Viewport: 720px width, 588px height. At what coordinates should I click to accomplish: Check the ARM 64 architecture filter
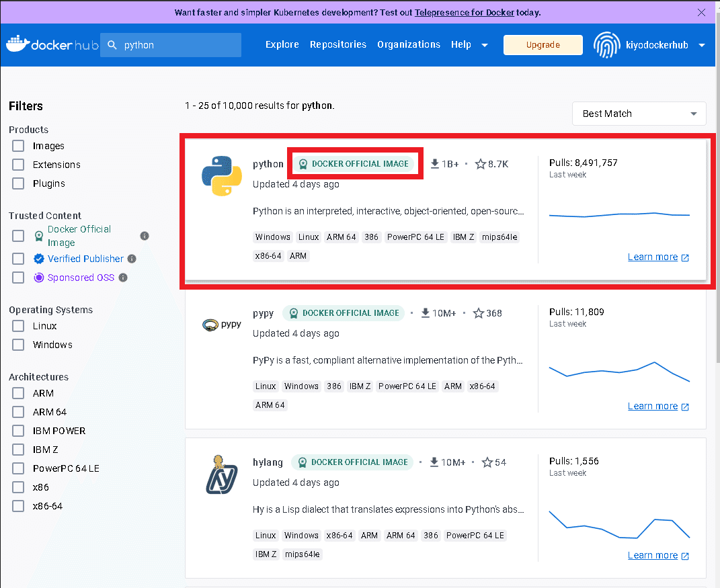pos(18,412)
